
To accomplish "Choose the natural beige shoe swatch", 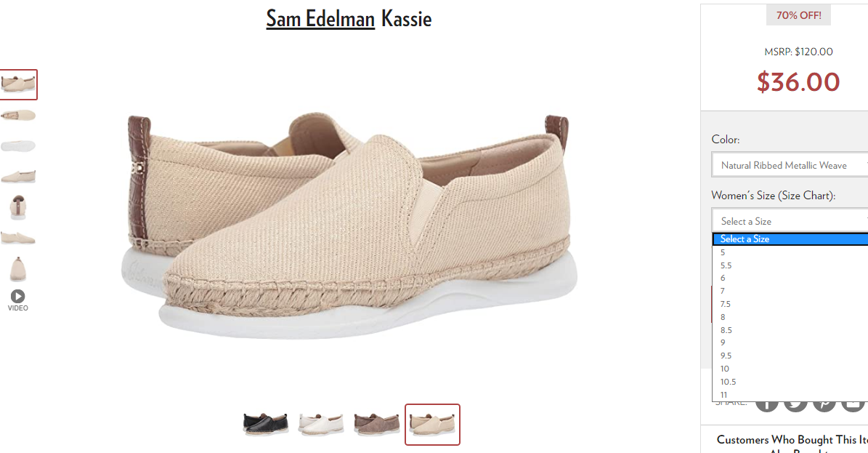I will click(432, 424).
